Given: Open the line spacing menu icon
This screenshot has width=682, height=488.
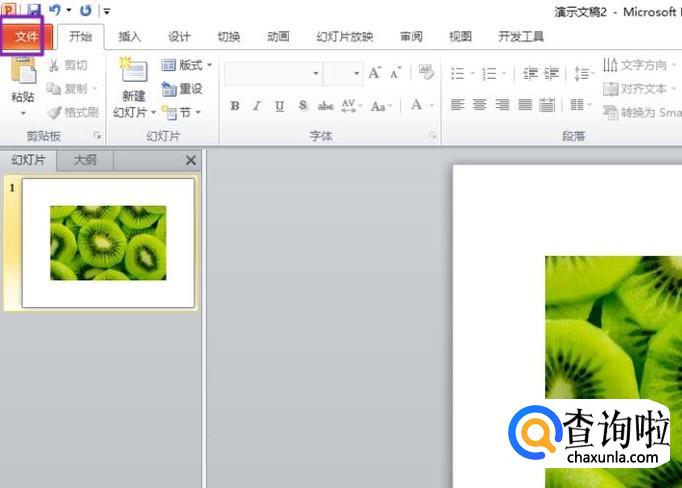Looking at the screenshot, I should (x=583, y=73).
